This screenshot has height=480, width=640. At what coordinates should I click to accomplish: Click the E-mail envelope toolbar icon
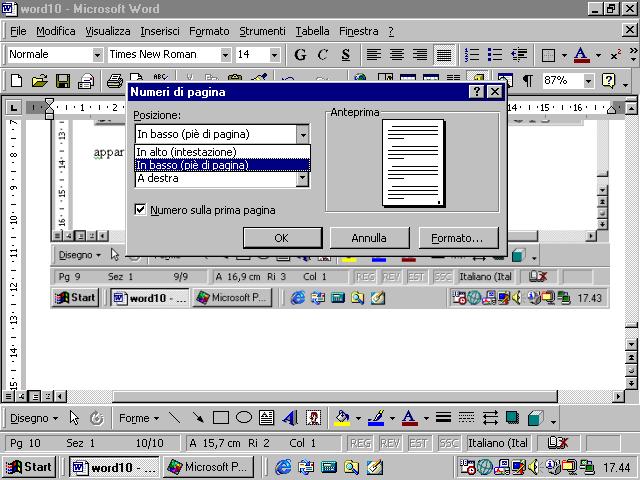pyautogui.click(x=86, y=81)
